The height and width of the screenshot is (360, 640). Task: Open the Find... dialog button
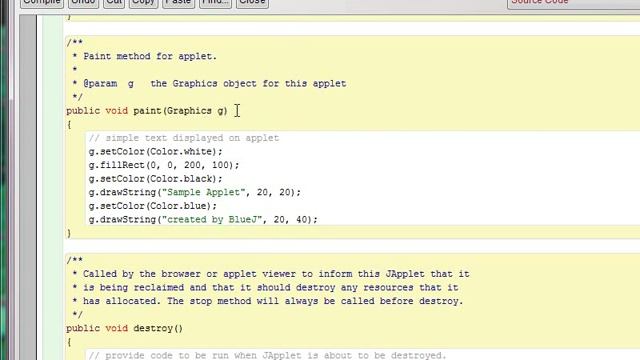click(x=216, y=3)
